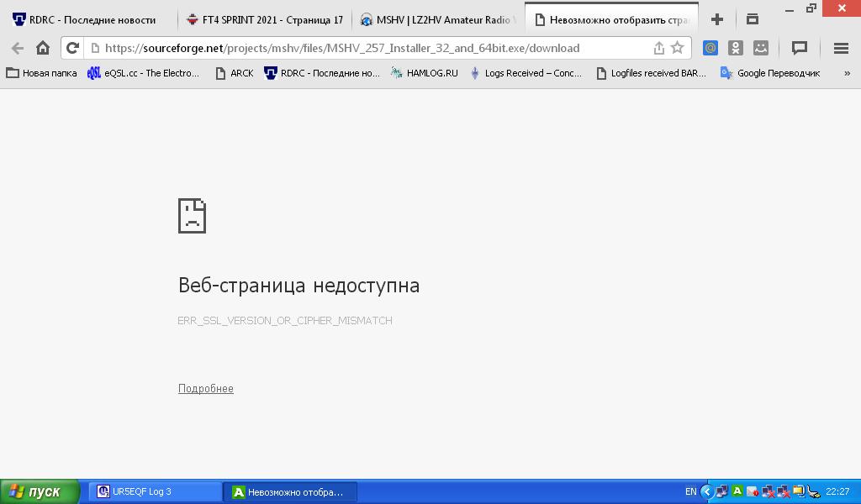Screen dimensions: 861x504
Task: Click the share icon in address bar
Action: [x=658, y=48]
